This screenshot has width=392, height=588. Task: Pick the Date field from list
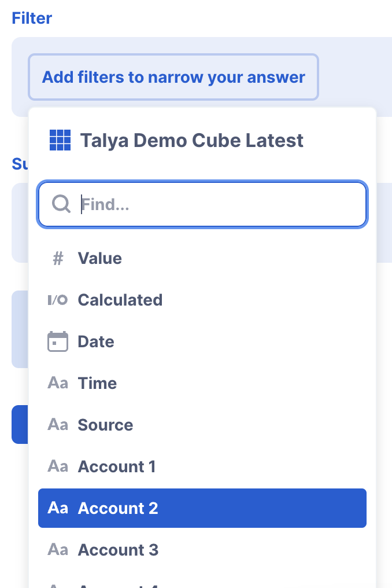coord(202,341)
